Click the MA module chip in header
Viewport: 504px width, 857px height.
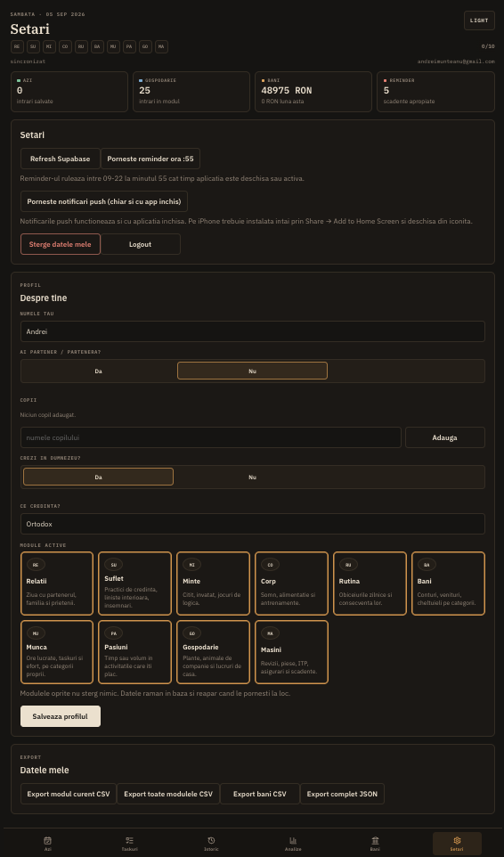click(162, 47)
